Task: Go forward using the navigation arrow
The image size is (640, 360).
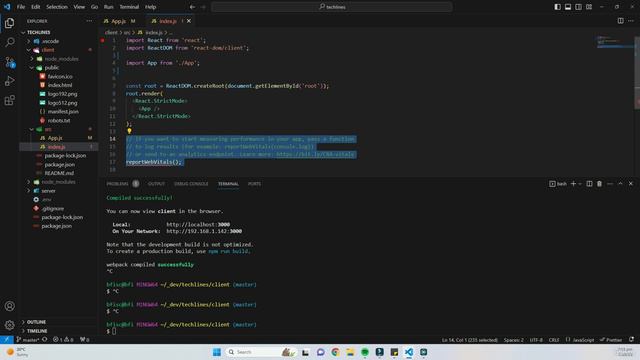Action: pos(203,7)
